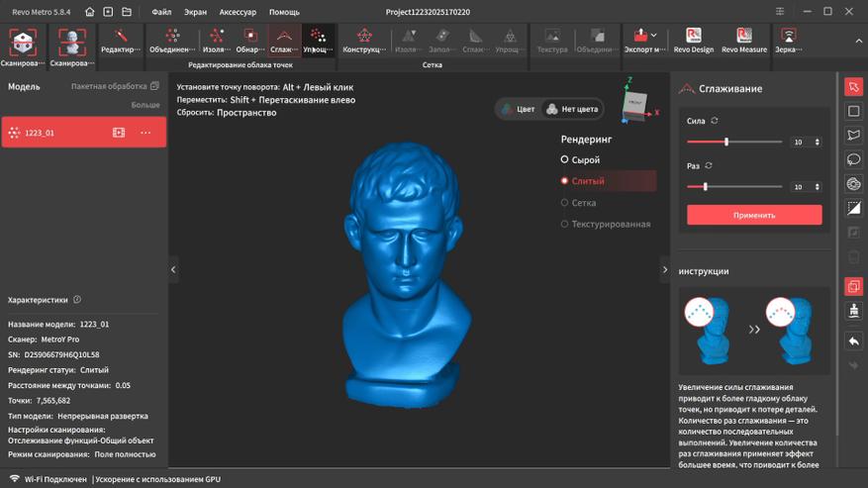The image size is (868, 488).
Task: Switch display to Нет цвета mode
Action: 572,109
